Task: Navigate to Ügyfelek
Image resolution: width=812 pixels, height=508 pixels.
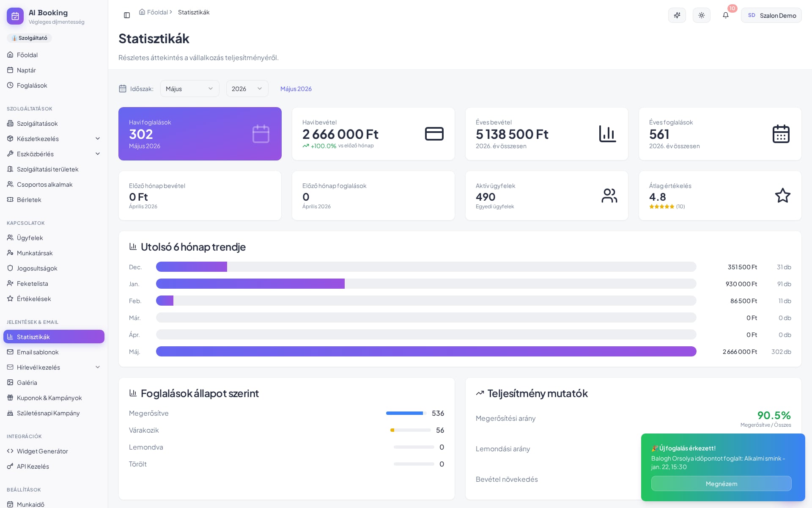Action: [x=54, y=237]
